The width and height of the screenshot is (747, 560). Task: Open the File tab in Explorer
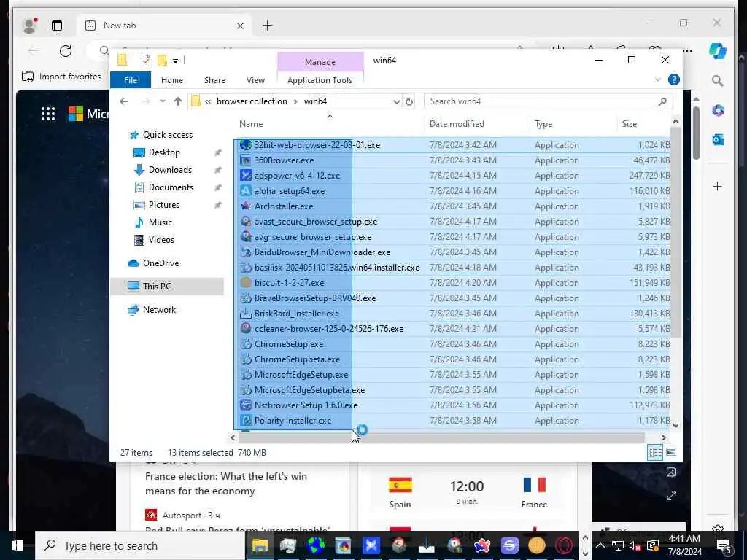131,80
